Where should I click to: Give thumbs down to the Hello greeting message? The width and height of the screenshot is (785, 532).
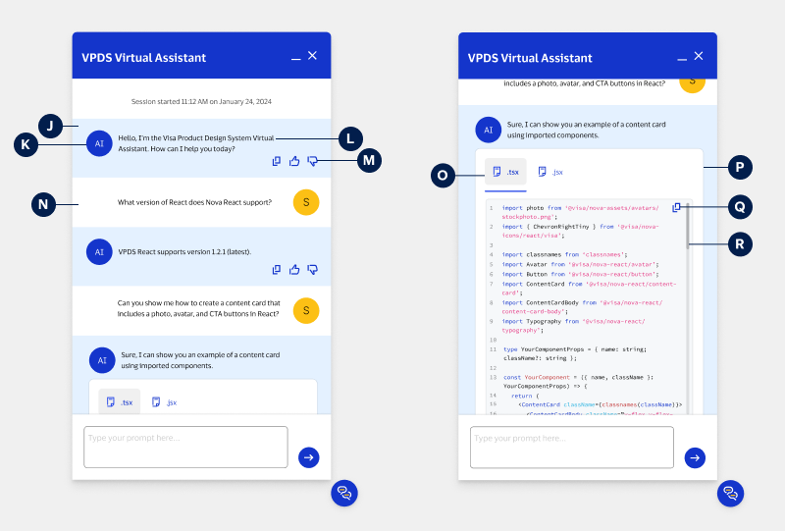[x=312, y=161]
